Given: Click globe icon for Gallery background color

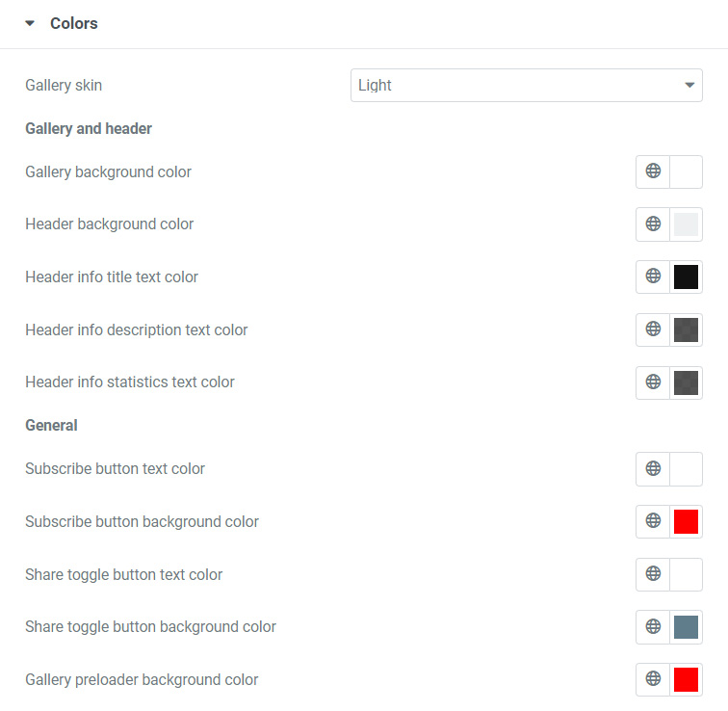Looking at the screenshot, I should (x=653, y=171).
